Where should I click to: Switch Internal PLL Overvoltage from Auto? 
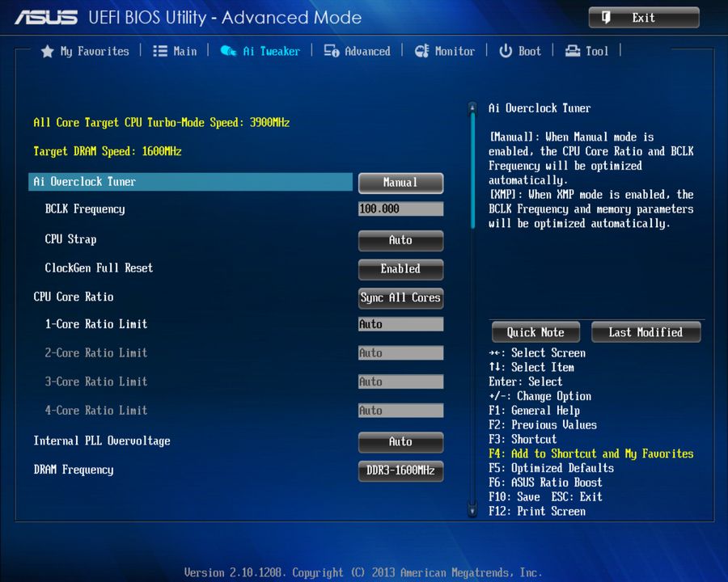point(400,442)
